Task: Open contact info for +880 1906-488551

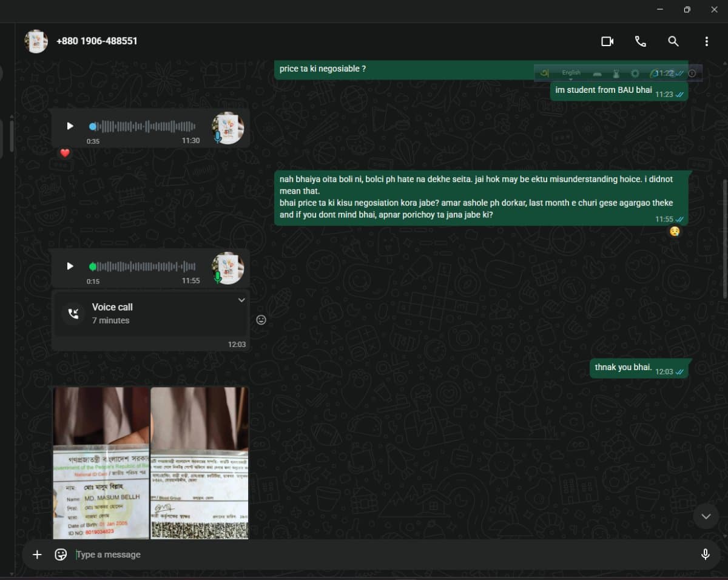Action: [96, 41]
